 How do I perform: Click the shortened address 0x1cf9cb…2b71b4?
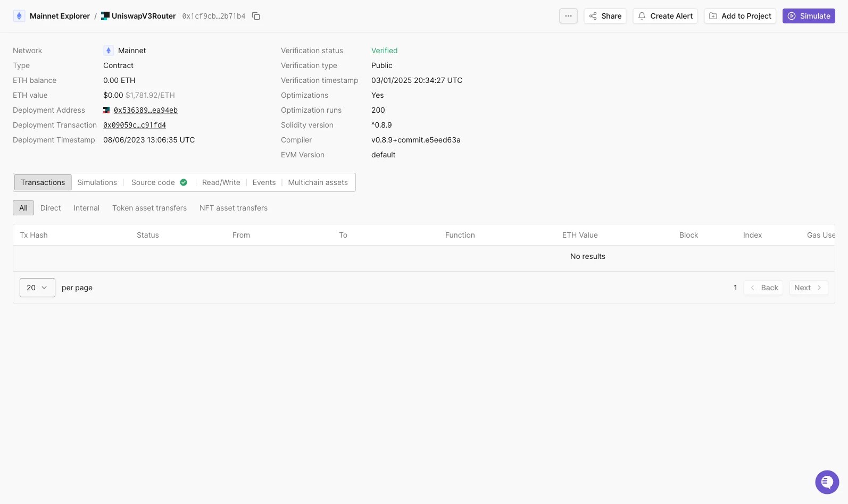[x=214, y=16]
